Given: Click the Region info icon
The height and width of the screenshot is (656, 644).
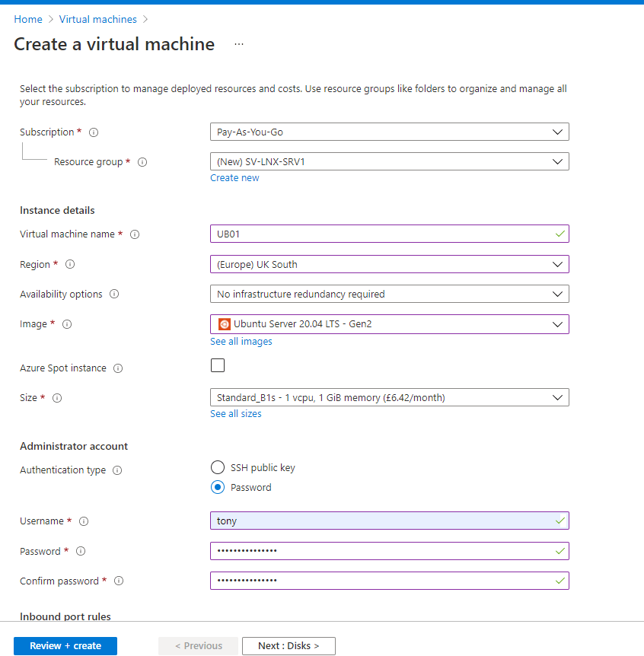Looking at the screenshot, I should (x=70, y=265).
